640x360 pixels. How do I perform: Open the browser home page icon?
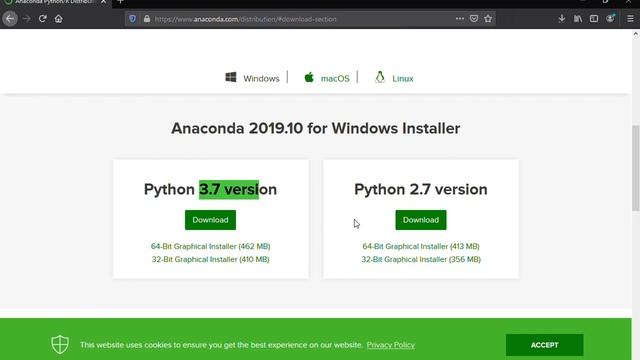point(58,19)
